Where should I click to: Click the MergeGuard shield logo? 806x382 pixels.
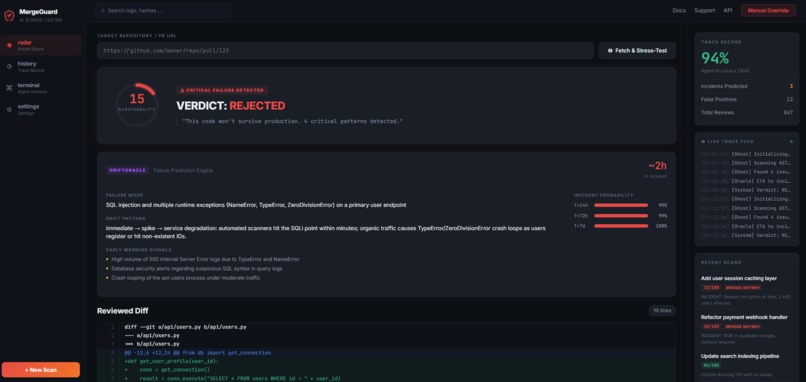click(x=9, y=15)
